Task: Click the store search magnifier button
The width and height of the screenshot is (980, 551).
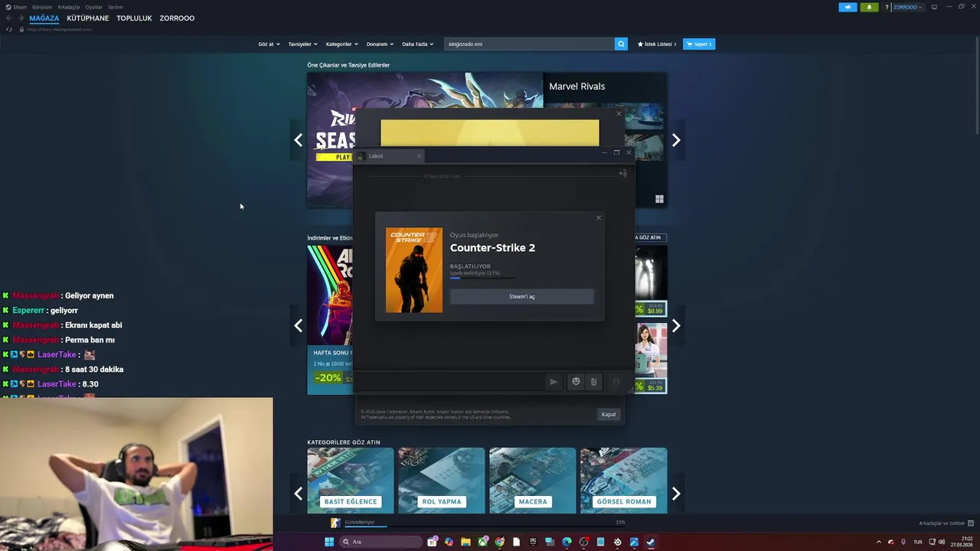Action: (x=621, y=44)
